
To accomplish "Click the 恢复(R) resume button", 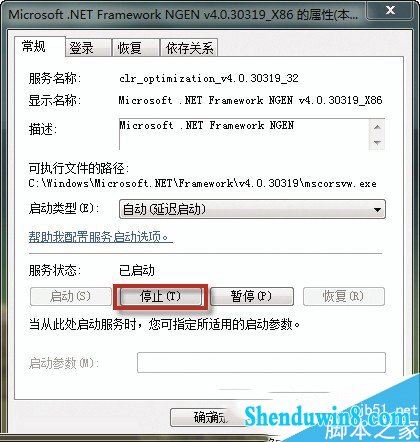I will pos(344,296).
